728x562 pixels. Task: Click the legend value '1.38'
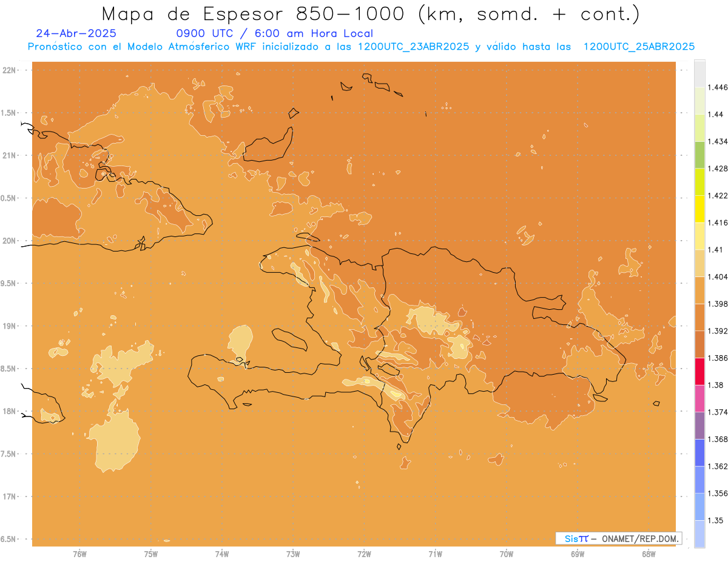pyautogui.click(x=715, y=385)
